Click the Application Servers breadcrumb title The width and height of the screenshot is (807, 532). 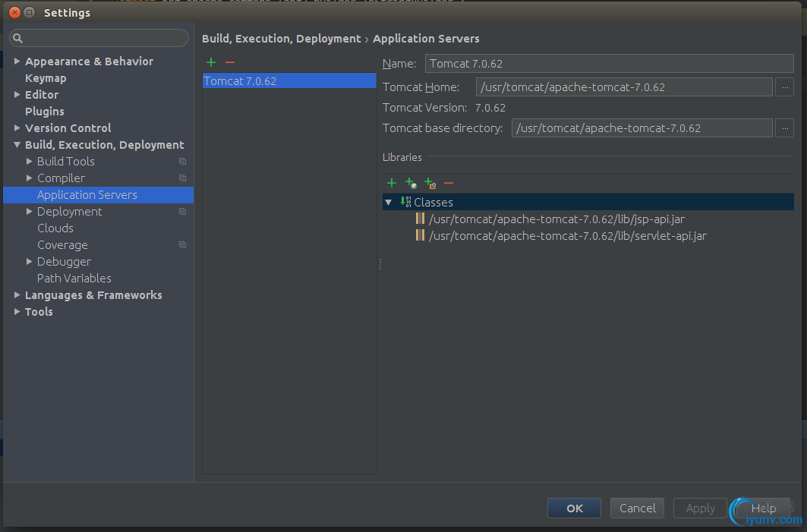[426, 39]
